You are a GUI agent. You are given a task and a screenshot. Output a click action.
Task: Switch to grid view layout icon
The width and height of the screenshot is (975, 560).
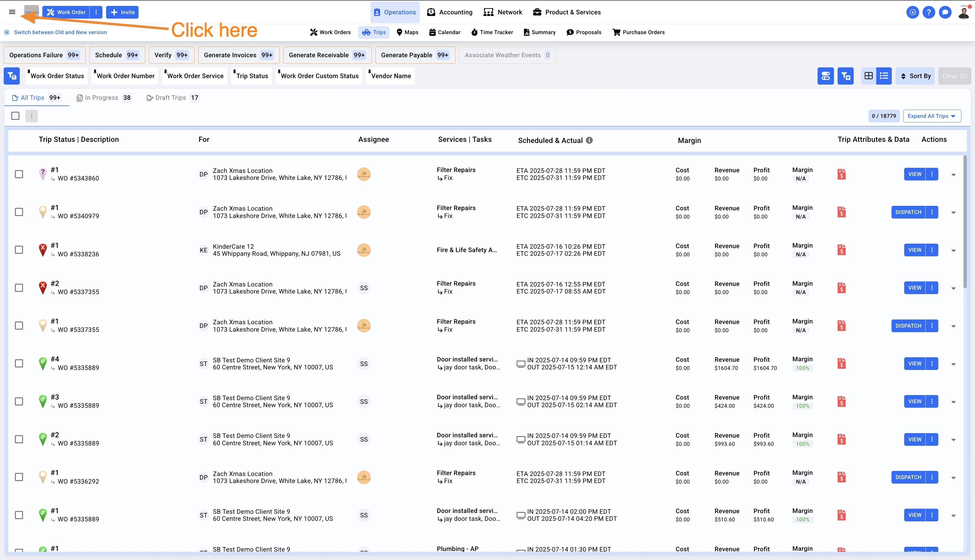(868, 76)
